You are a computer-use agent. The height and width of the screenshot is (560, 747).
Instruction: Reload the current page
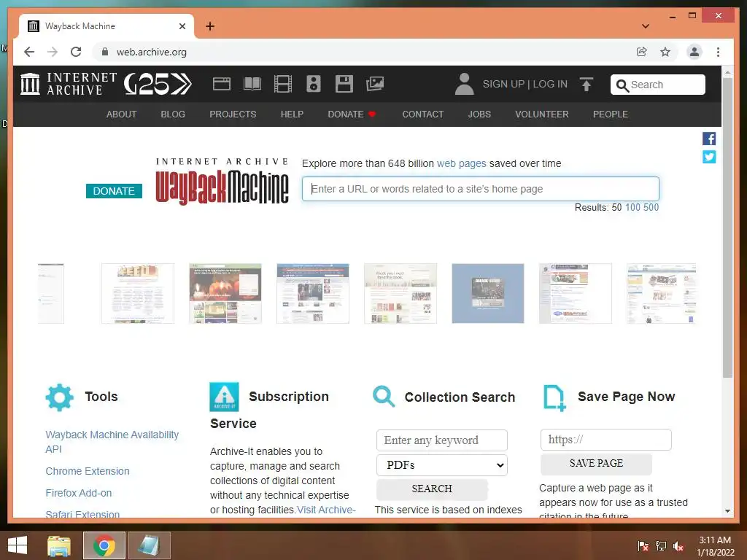tap(76, 52)
